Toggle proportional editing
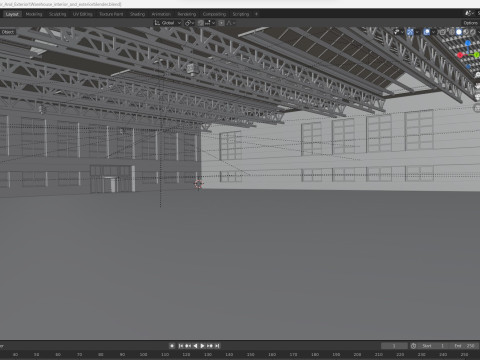 (x=221, y=23)
